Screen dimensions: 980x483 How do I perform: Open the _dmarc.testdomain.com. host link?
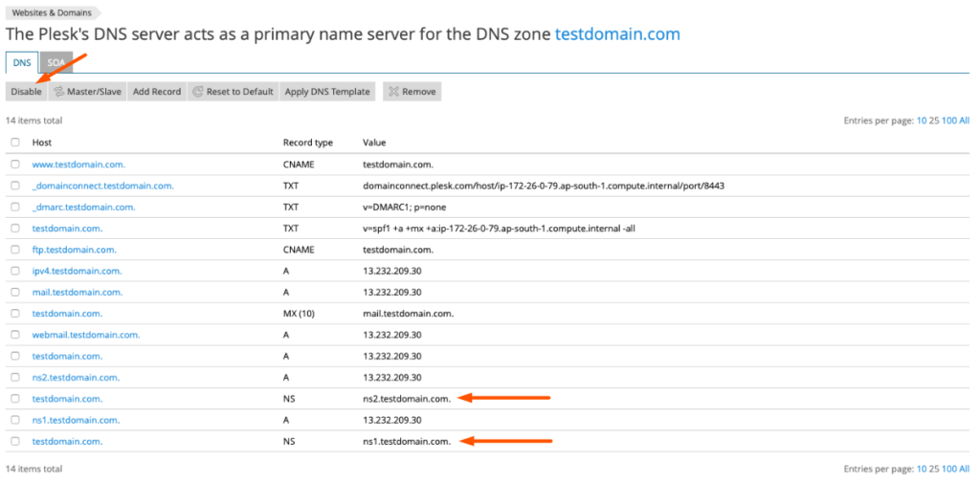tap(84, 207)
